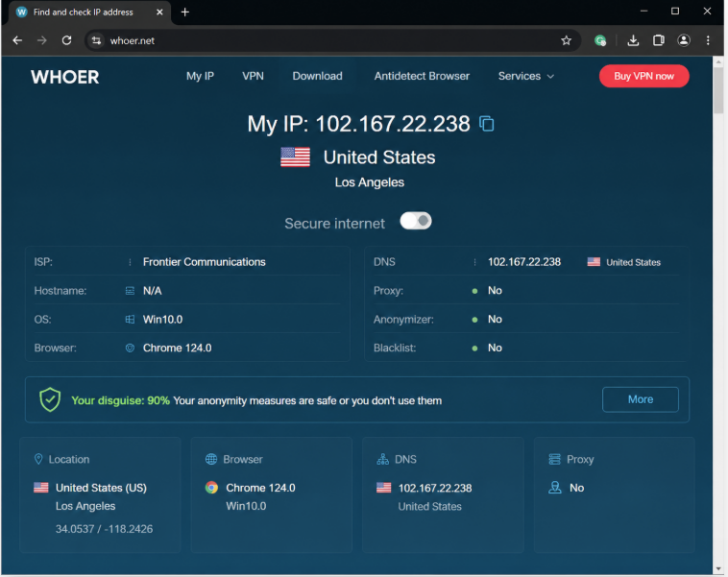This screenshot has width=728, height=577.
Task: Click the green disguise shield icon
Action: (50, 399)
